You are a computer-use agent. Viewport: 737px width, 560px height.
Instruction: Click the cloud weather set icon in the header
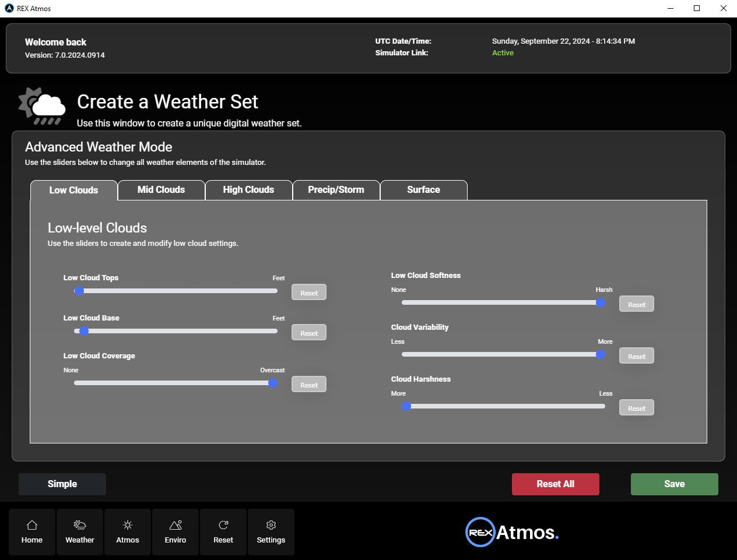(x=41, y=106)
